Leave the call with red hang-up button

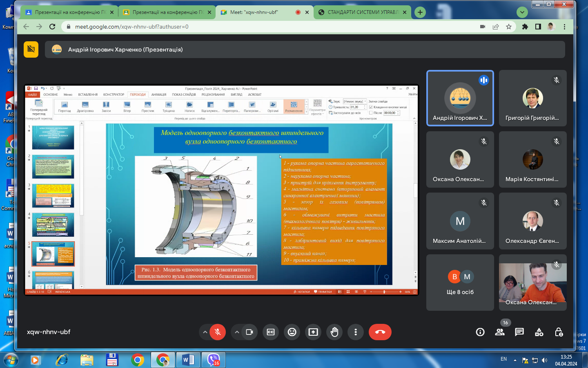point(380,332)
